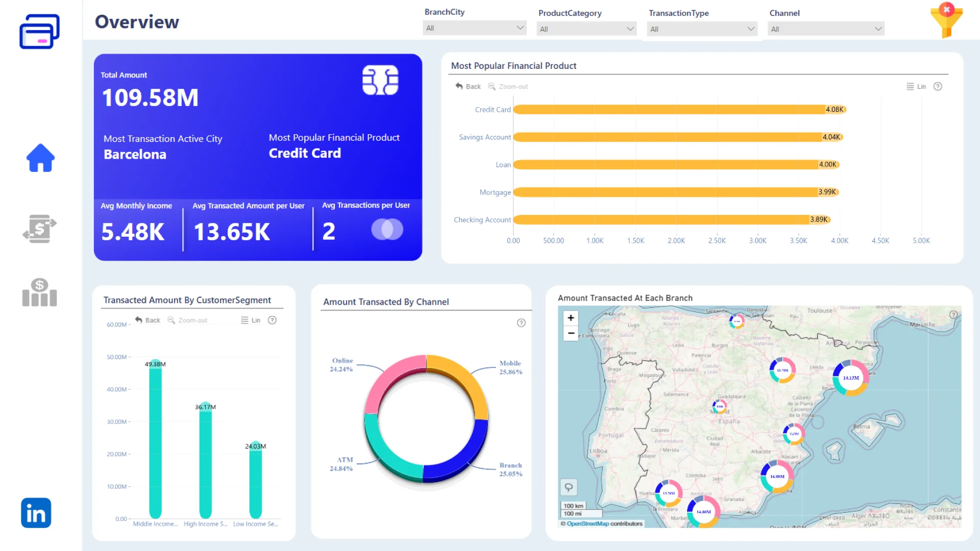980x551 pixels.
Task: Open help icon on the map
Action: tap(953, 315)
